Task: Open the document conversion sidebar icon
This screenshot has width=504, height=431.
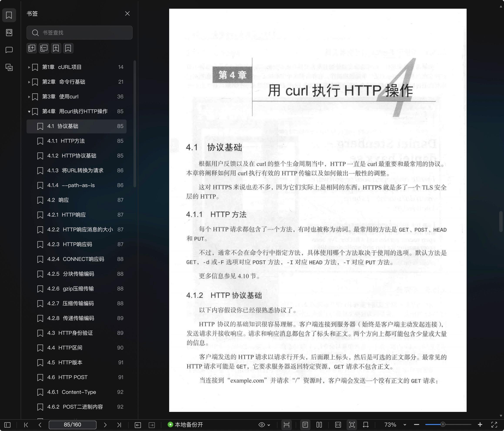Action: coord(9,67)
